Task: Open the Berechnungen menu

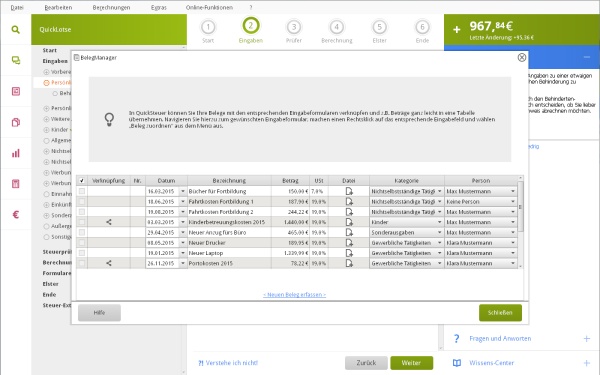Action: (x=111, y=7)
